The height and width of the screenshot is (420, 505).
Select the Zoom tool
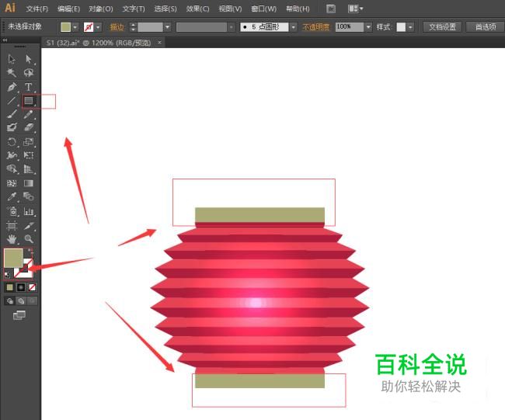point(29,239)
